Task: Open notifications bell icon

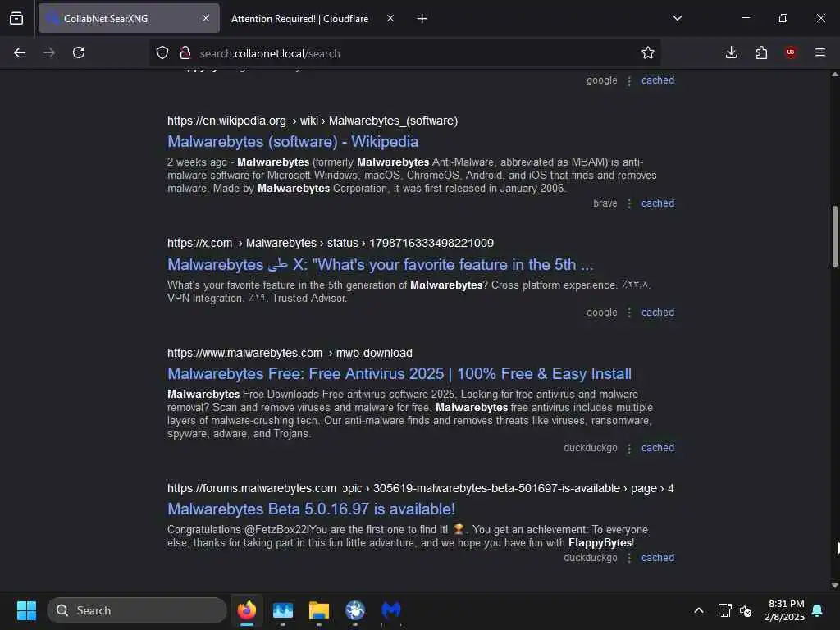Action: point(818,610)
